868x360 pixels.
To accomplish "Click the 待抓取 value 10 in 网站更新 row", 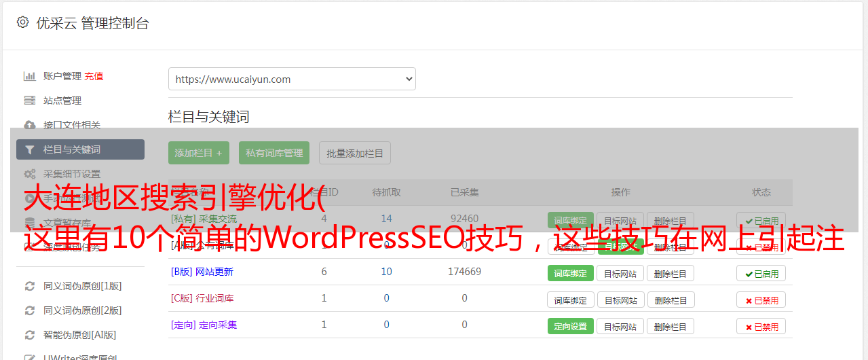I will click(386, 272).
